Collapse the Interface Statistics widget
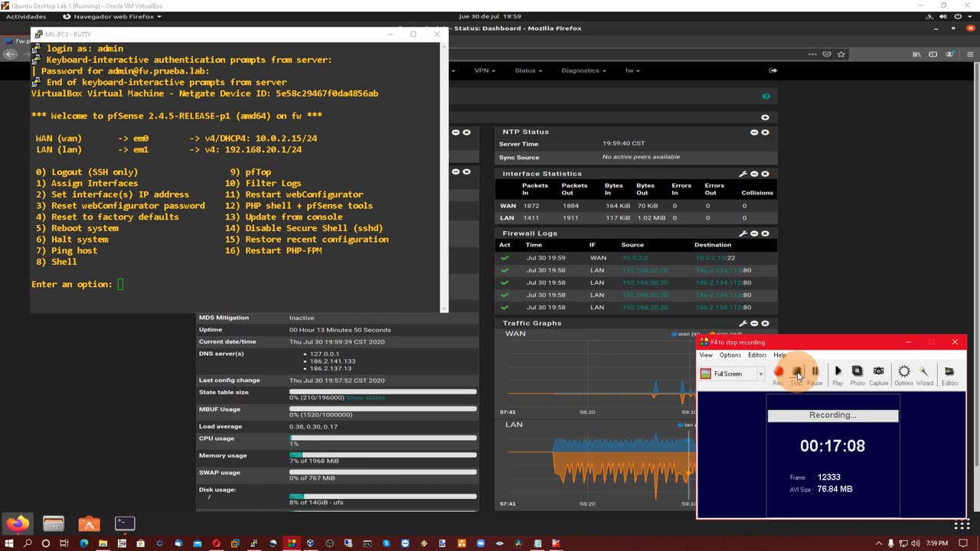 coord(754,174)
